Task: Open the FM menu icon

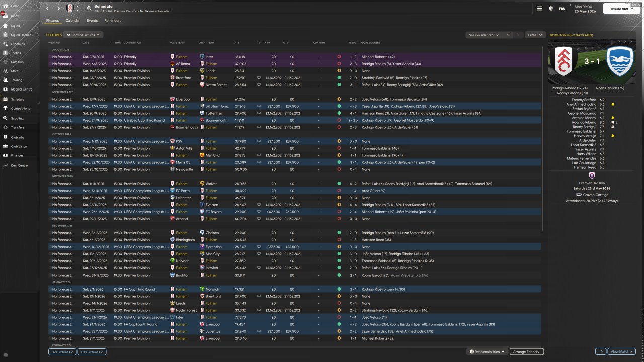Action: 562,9
